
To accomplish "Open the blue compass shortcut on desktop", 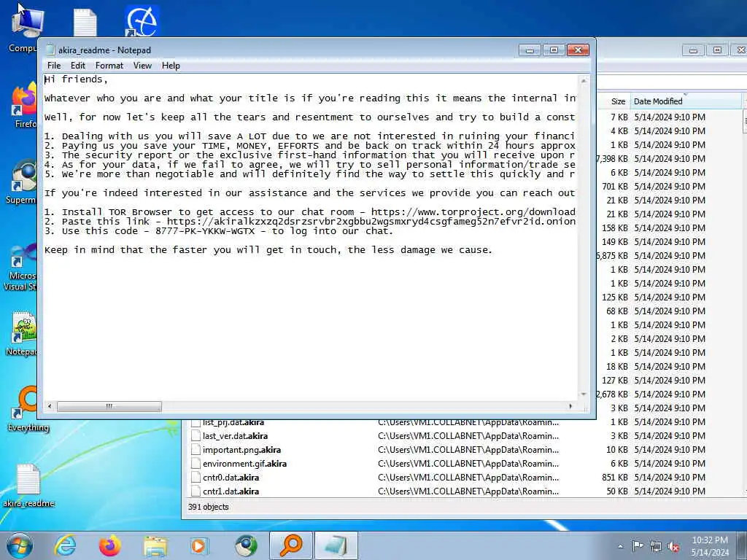I will [142, 21].
